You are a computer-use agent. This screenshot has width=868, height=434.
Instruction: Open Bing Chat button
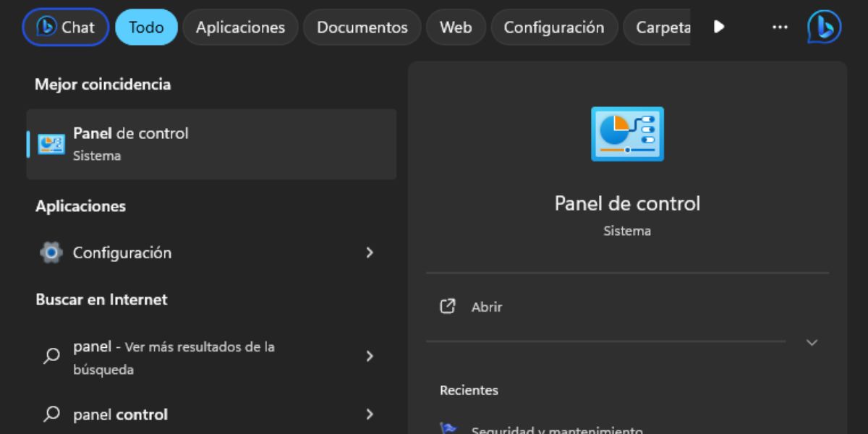[66, 27]
